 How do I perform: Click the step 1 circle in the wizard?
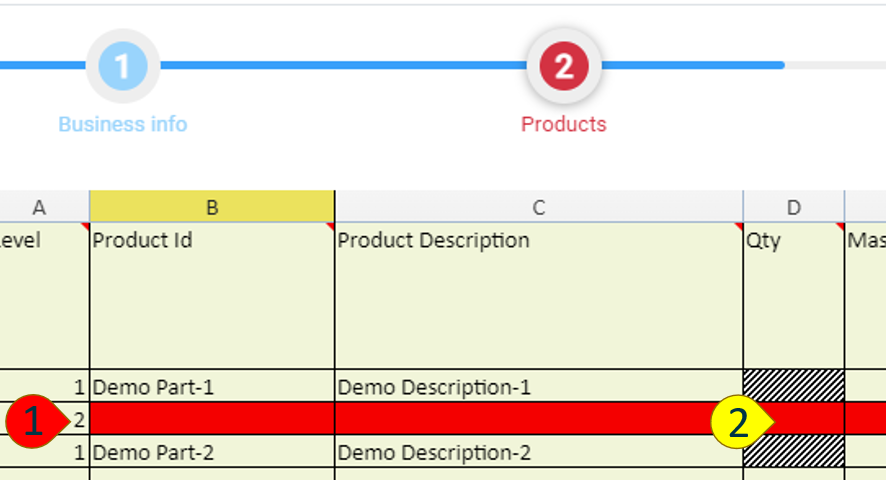pos(122,67)
